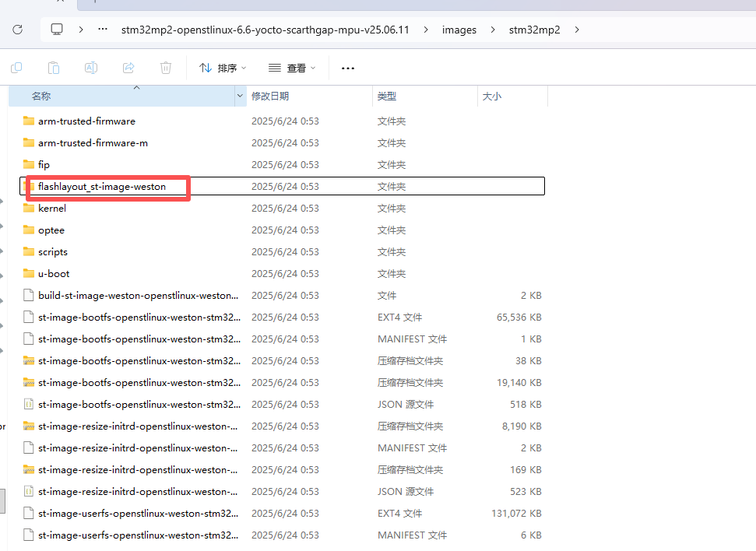The image size is (756, 551).
Task: Click the 19,140 KB size cell
Action: click(519, 383)
